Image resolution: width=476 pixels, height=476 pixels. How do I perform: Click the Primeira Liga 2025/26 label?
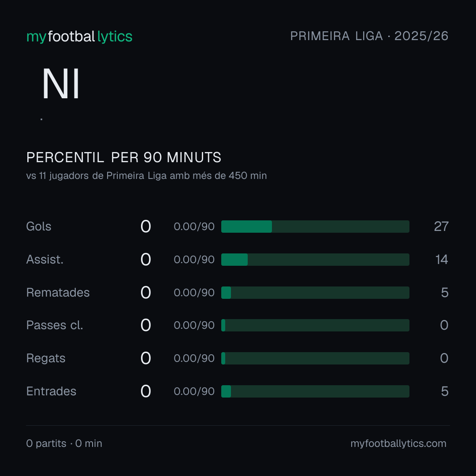[369, 36]
